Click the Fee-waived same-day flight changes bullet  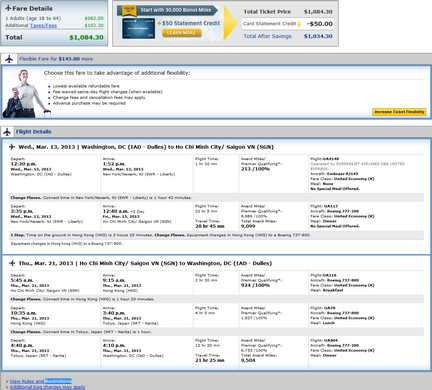pyautogui.click(x=108, y=92)
